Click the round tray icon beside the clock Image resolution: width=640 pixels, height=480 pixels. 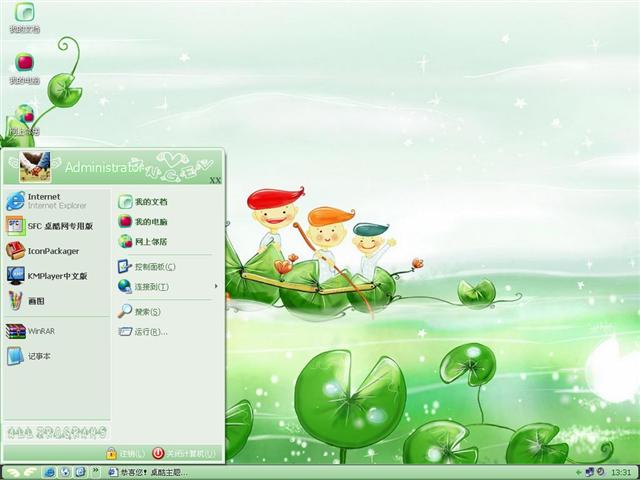coord(601,472)
